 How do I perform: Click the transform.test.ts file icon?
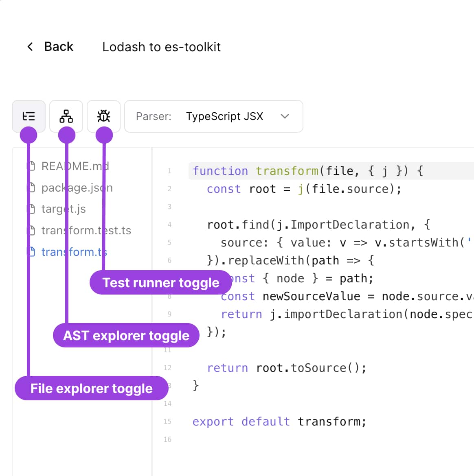pos(31,231)
